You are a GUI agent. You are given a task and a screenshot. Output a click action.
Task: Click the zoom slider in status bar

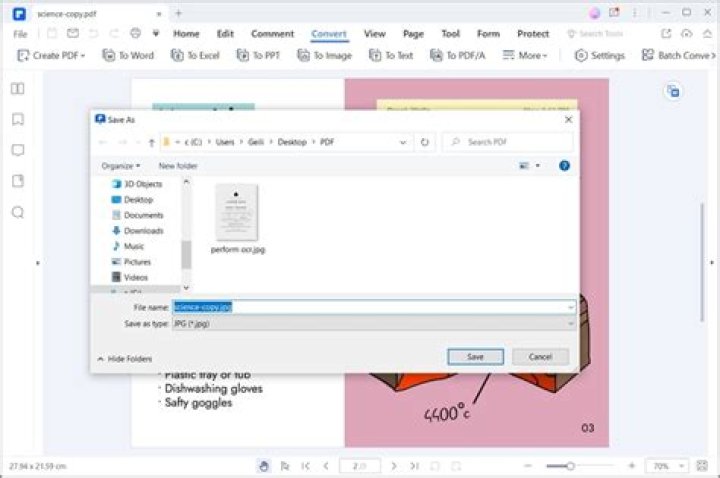coord(570,466)
